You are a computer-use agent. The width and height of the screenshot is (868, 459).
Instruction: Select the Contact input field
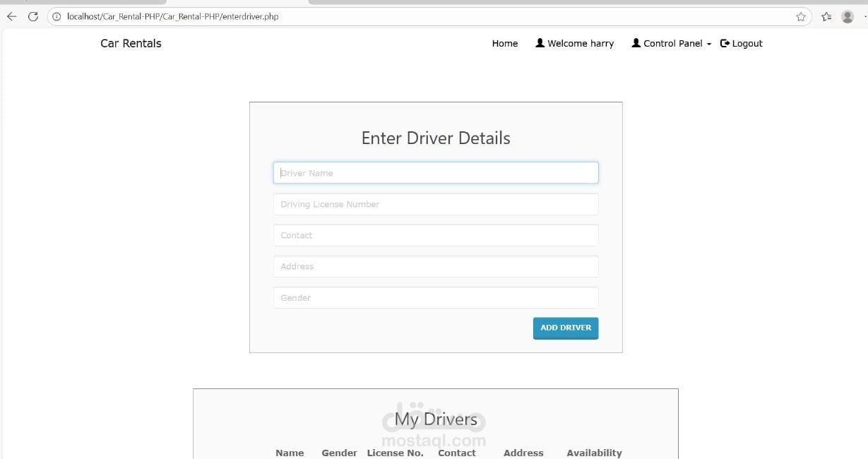(436, 235)
